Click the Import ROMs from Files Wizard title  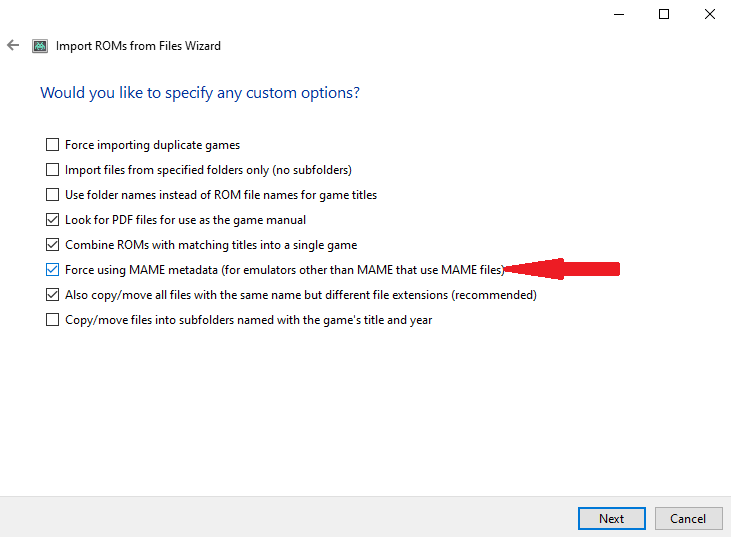click(x=138, y=46)
